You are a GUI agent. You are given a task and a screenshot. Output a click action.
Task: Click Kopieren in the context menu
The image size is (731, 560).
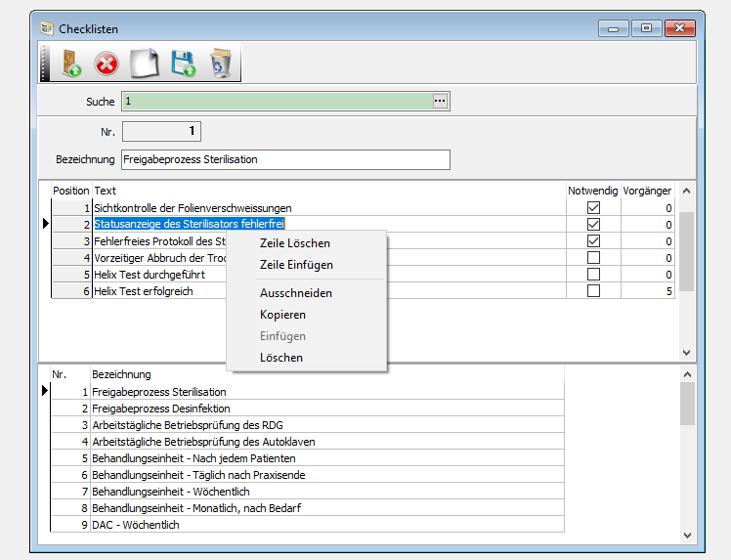click(282, 315)
